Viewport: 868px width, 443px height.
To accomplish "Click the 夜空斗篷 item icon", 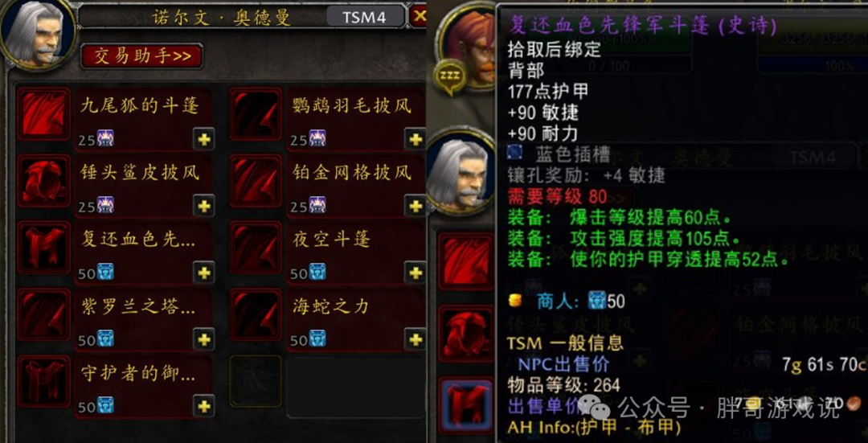I will 256,248.
